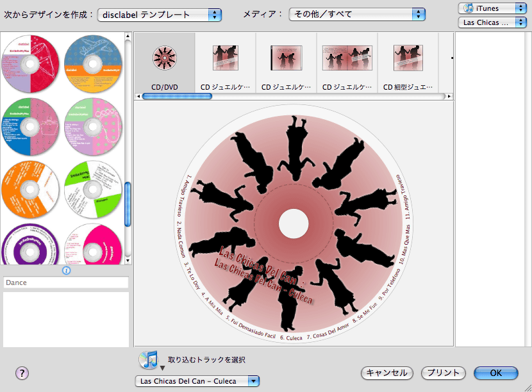
Task: Click the template list vertical scroll thumb
Action: click(128, 204)
